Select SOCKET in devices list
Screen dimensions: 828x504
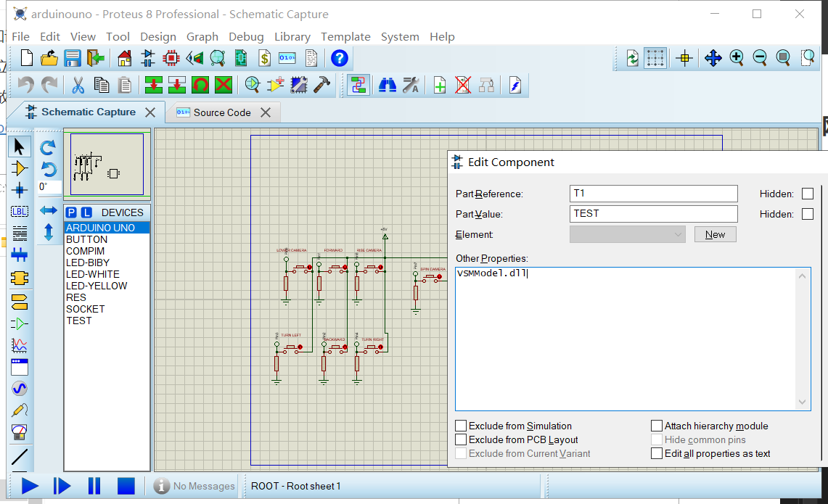tap(107, 309)
